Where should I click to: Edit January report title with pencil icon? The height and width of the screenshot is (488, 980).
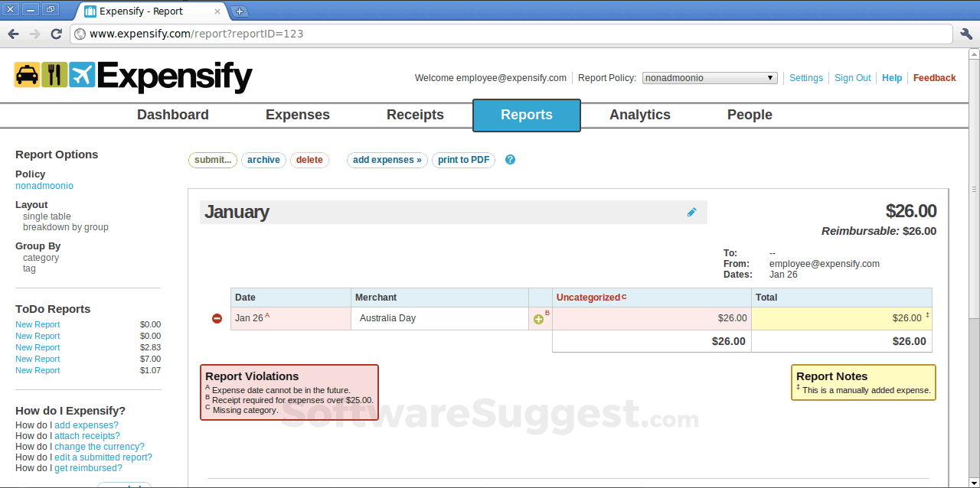click(691, 212)
